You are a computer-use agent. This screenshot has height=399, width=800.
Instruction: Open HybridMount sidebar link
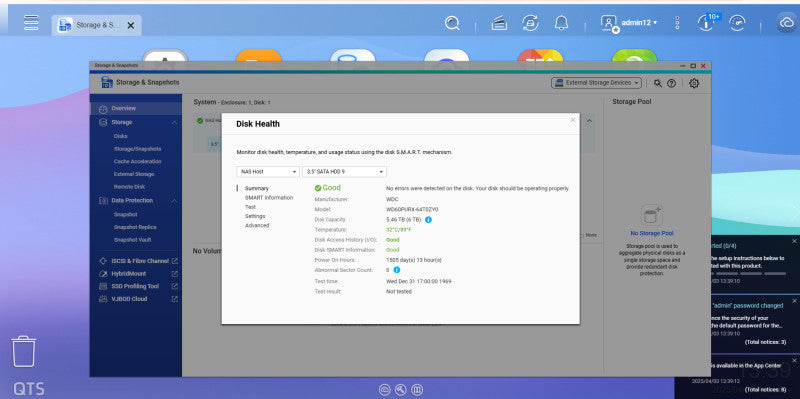[x=129, y=273]
